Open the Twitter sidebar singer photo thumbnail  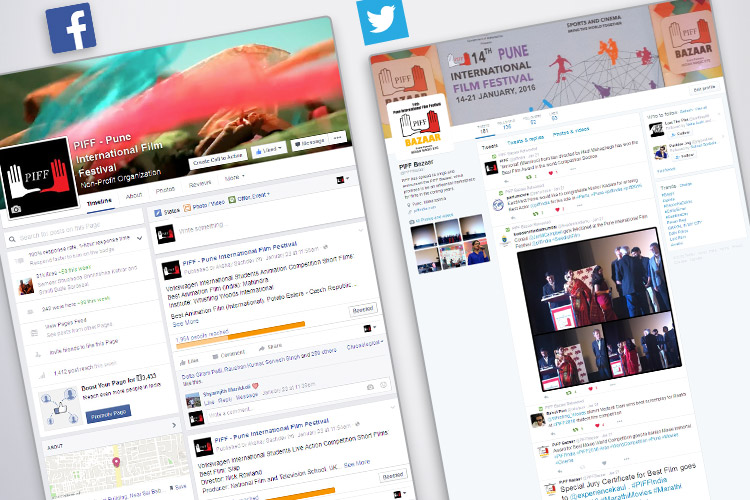tap(475, 252)
